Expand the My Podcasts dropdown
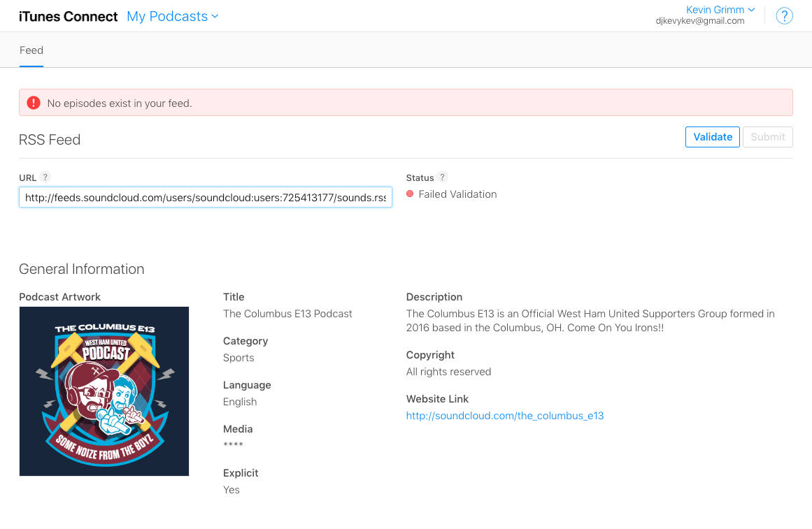This screenshot has width=812, height=529. click(173, 17)
